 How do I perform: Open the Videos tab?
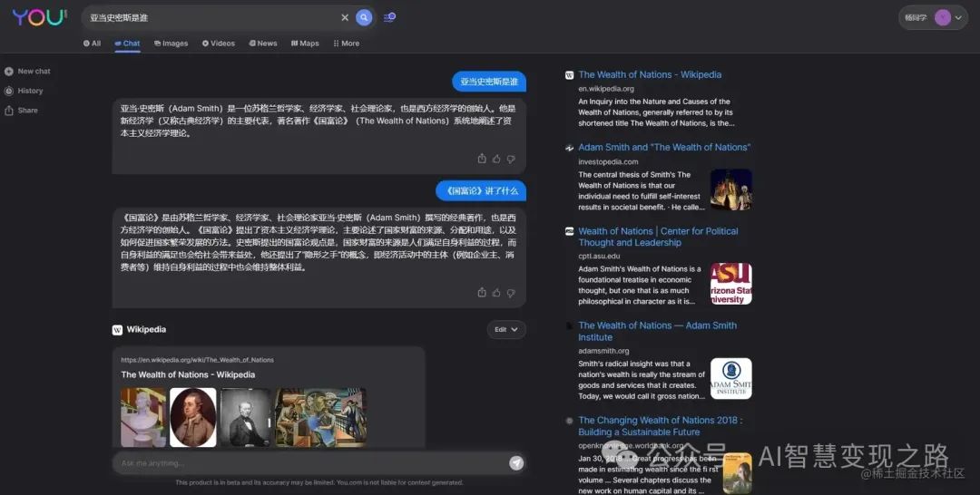tap(218, 44)
